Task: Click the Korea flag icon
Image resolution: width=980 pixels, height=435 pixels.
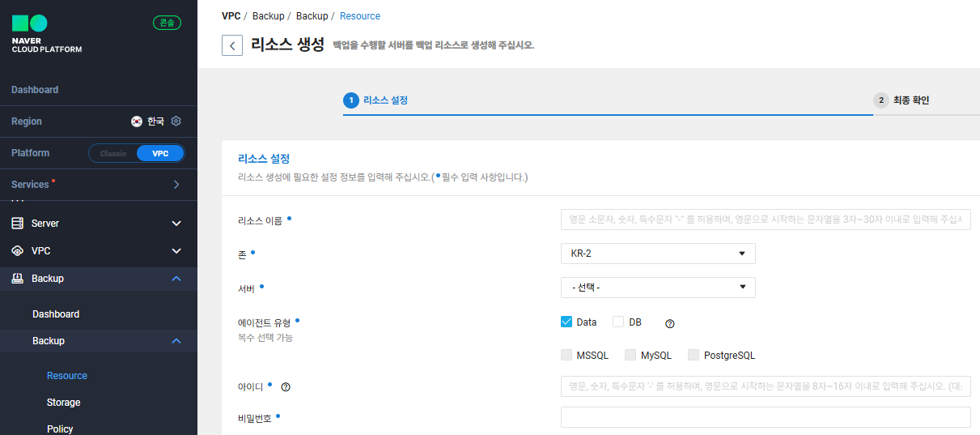Action: tap(137, 122)
